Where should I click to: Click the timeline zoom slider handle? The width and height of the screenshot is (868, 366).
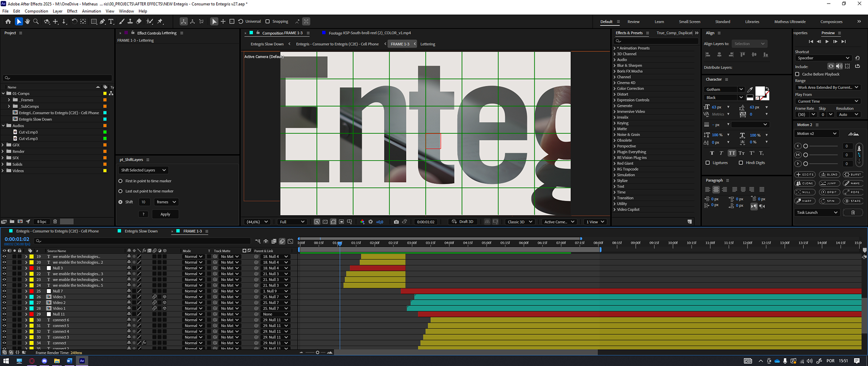tap(317, 352)
